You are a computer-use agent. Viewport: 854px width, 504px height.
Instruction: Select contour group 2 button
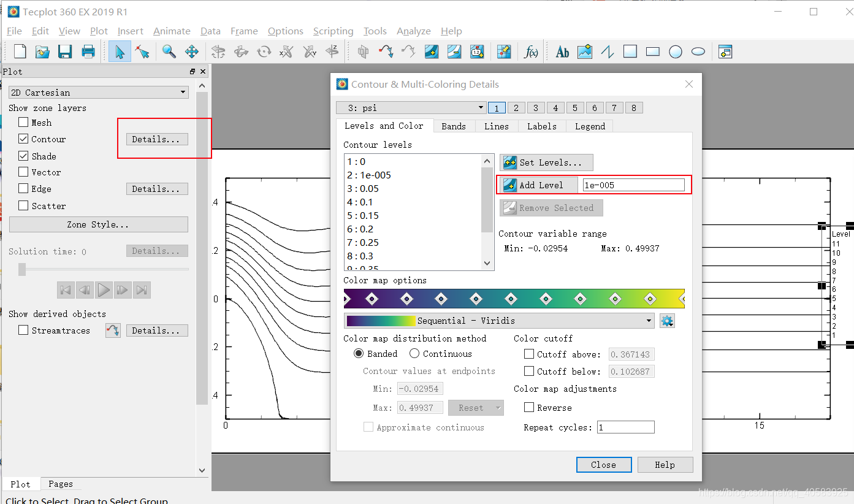[516, 108]
